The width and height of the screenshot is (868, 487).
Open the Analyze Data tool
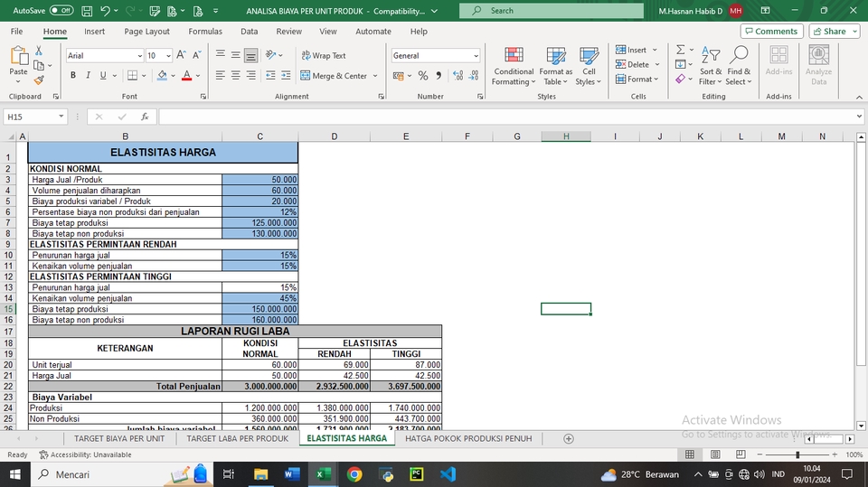pos(819,66)
